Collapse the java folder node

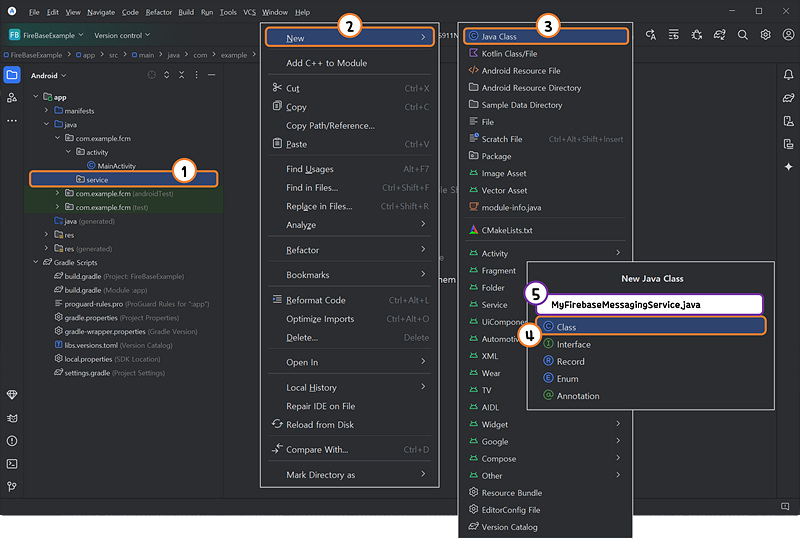(46, 124)
